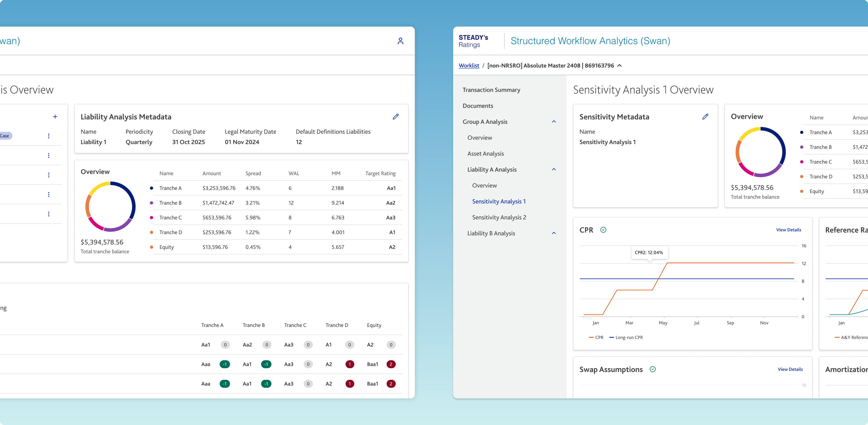
Task: Click MM value 9.214 for Tranche B
Action: 338,203
